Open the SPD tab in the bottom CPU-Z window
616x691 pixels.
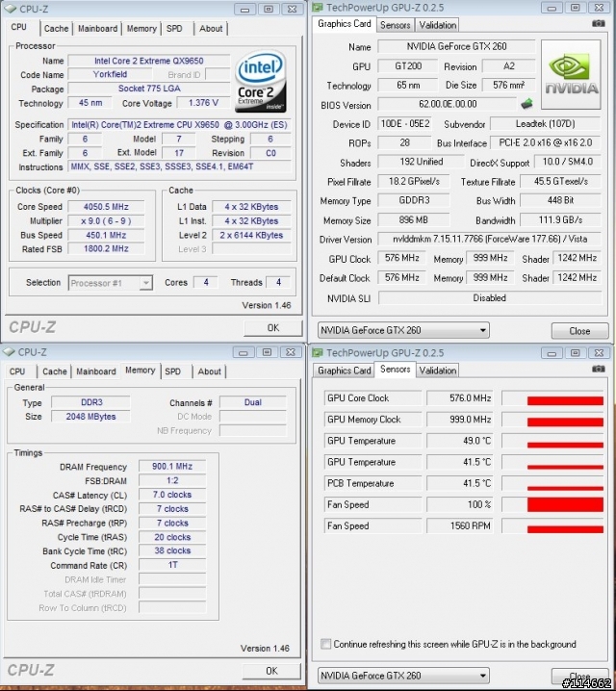click(173, 371)
